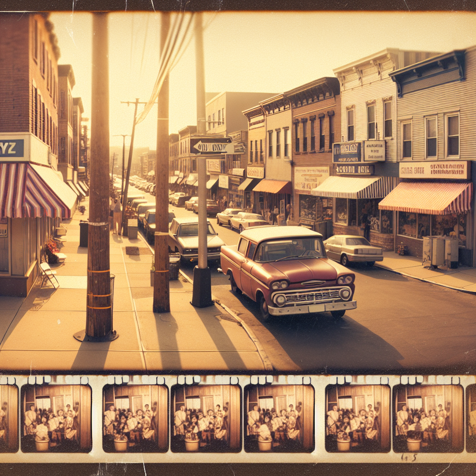Pick the fifth full filmstrip frame
Image resolution: width=476 pixels, height=476 pixels.
tap(357, 418)
